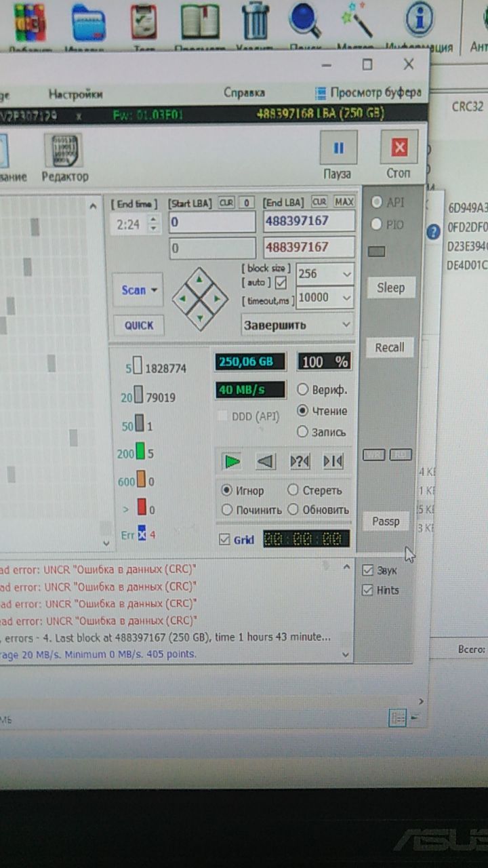This screenshot has height=868, width=488.
Task: Click the view toggle icon at bottom right
Action: (x=398, y=718)
